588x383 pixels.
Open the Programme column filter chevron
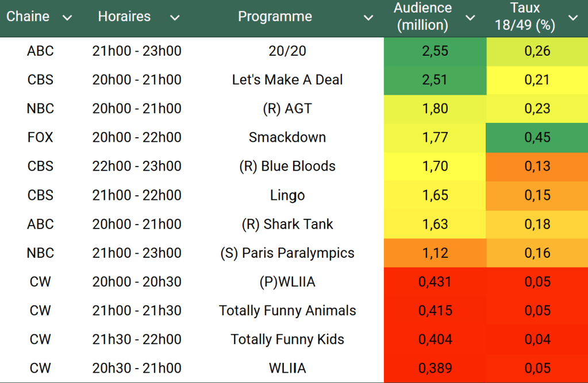tap(368, 18)
